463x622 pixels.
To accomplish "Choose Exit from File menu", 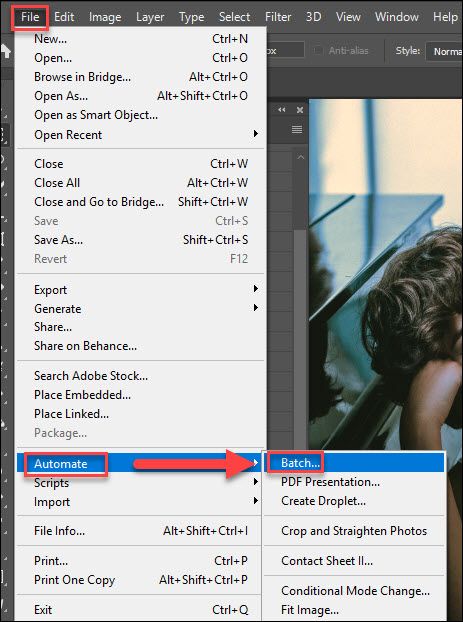I will (140, 610).
